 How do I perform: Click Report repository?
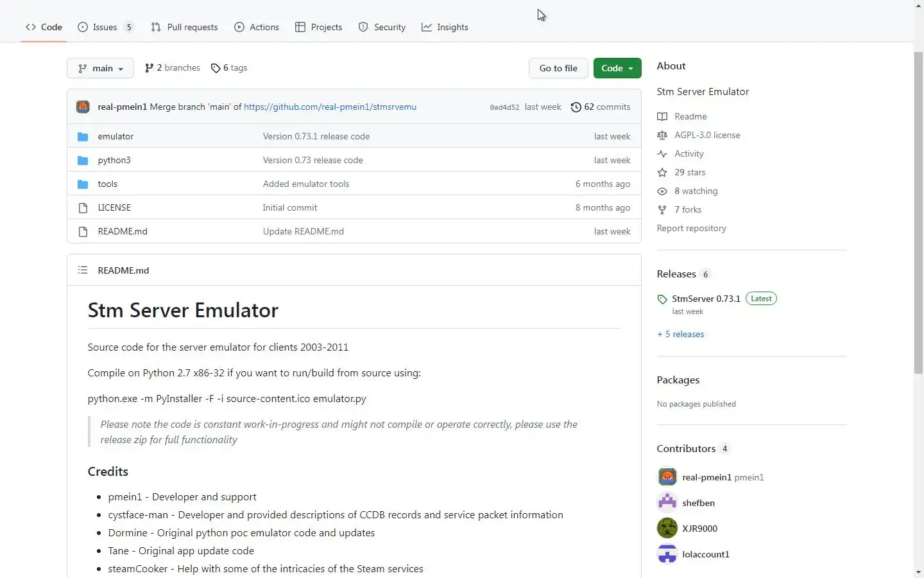tap(691, 228)
